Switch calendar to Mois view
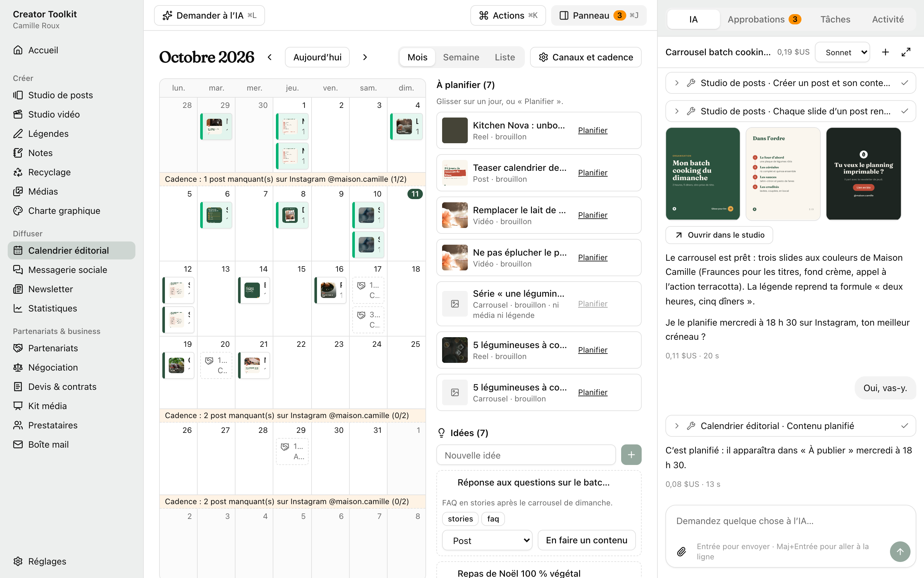 417,57
